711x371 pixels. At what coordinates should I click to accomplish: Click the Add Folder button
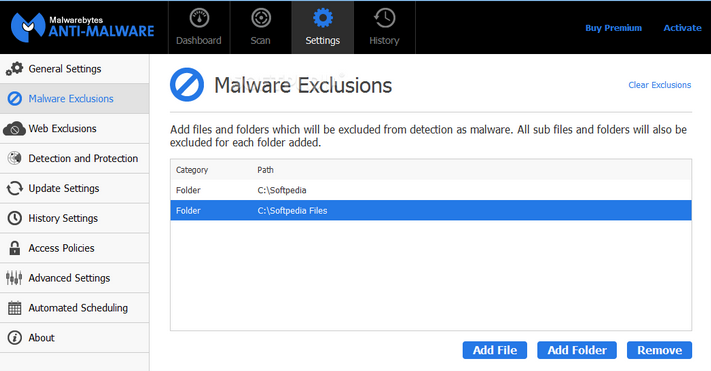click(577, 350)
